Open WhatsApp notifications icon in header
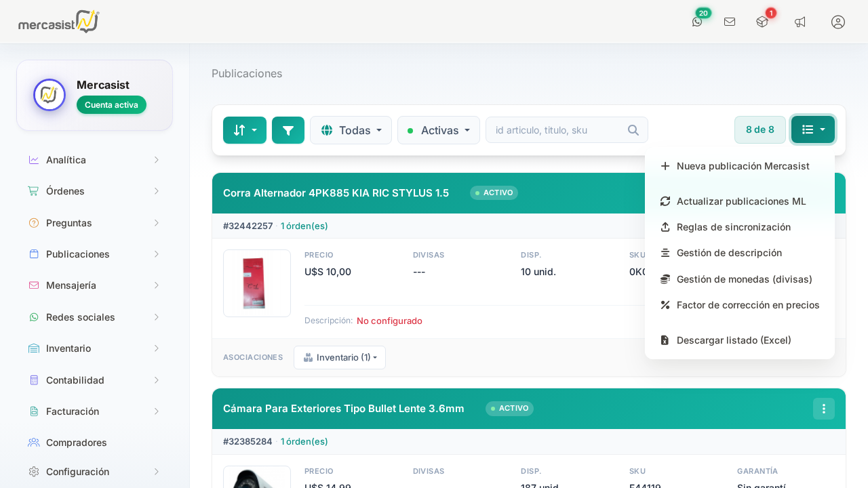868x488 pixels. (697, 22)
